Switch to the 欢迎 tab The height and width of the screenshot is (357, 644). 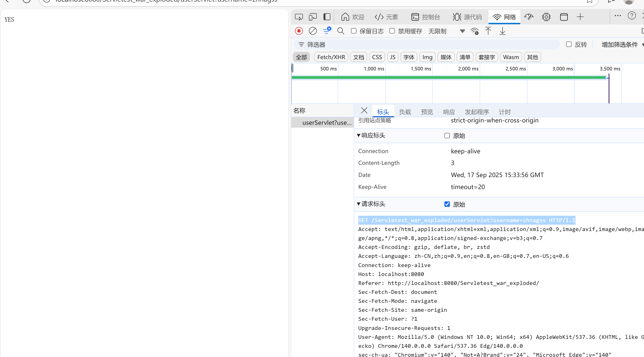click(x=353, y=17)
